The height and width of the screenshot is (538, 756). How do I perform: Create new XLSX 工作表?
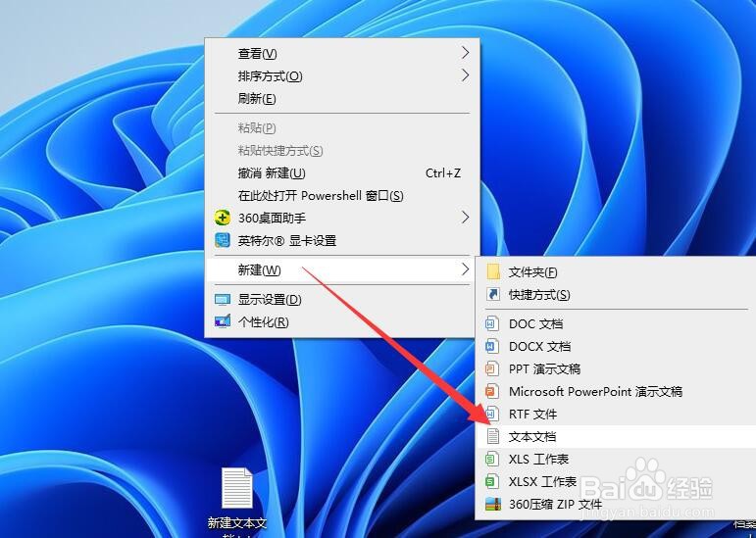(x=616, y=481)
